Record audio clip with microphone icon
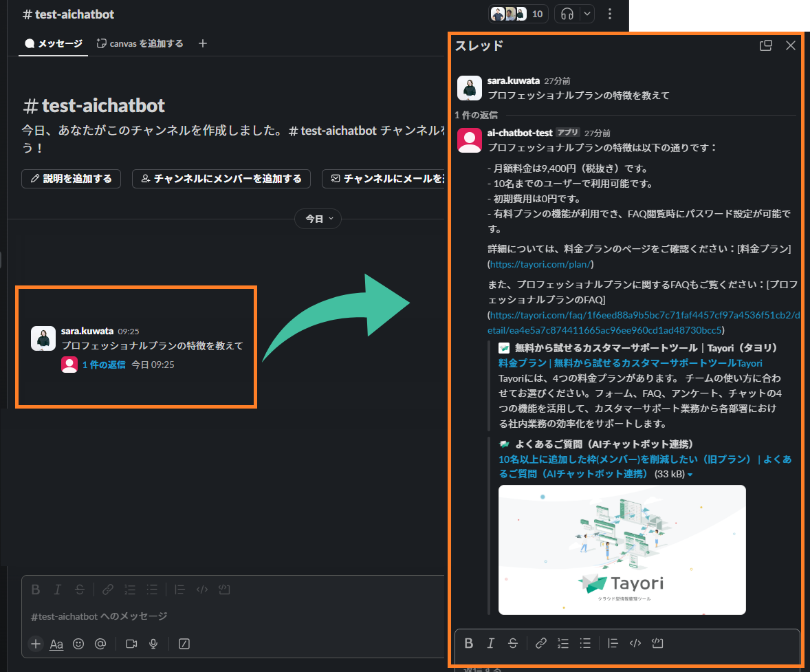 pos(154,644)
